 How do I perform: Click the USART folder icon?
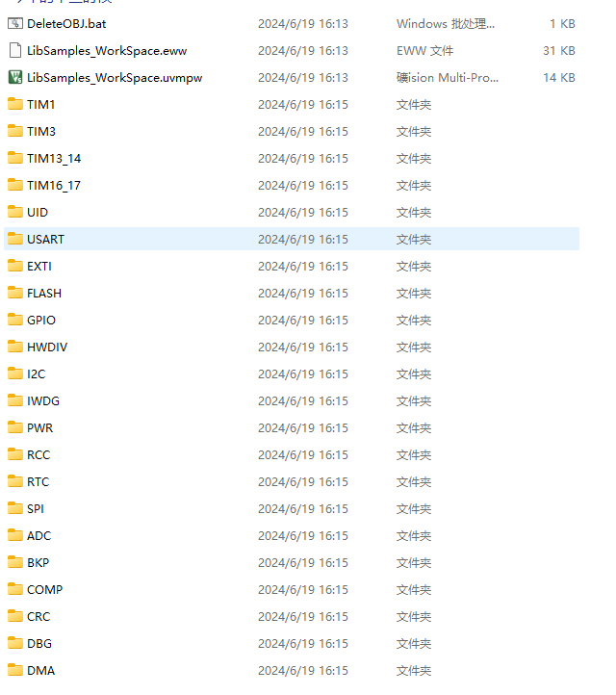(x=14, y=239)
